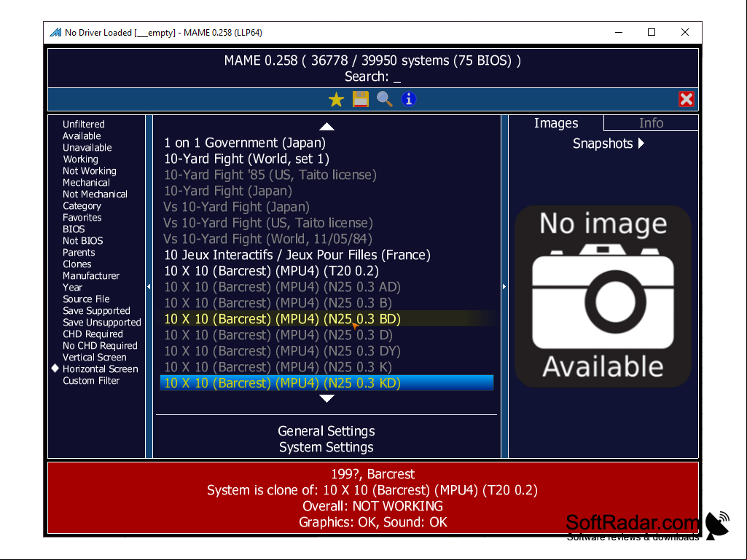Click the arrow next to Snapshots
747x560 pixels.
[x=641, y=143]
